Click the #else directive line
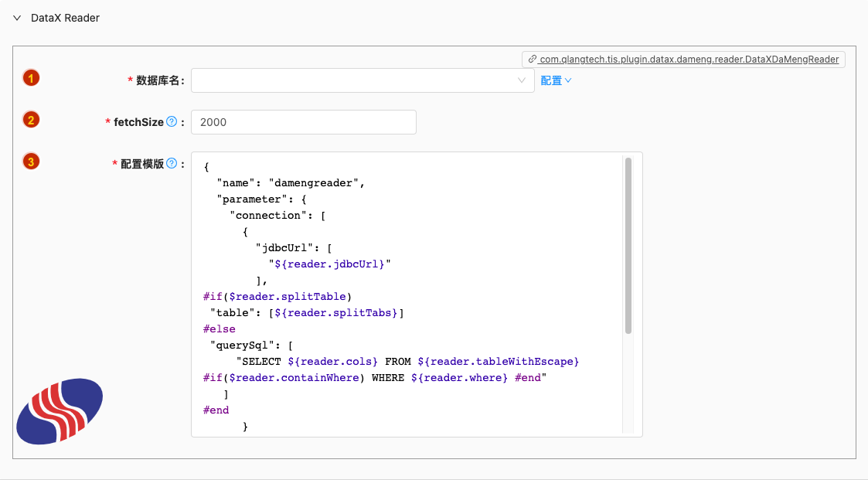The height and width of the screenshot is (480, 868). 220,329
